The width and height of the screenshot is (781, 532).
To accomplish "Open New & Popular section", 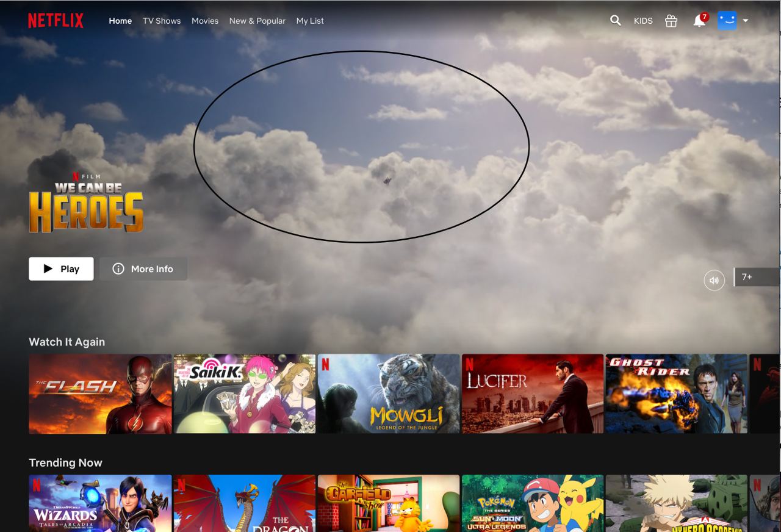I will click(x=257, y=21).
